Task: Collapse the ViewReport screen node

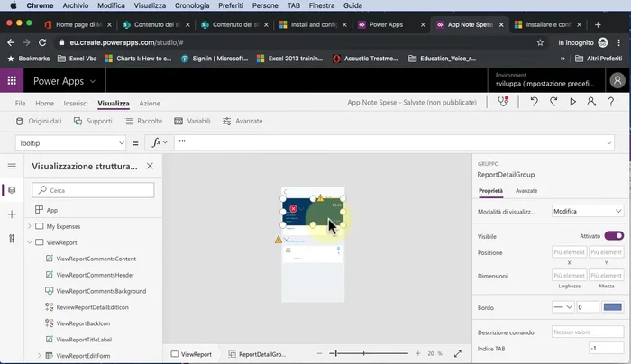Action: click(30, 242)
